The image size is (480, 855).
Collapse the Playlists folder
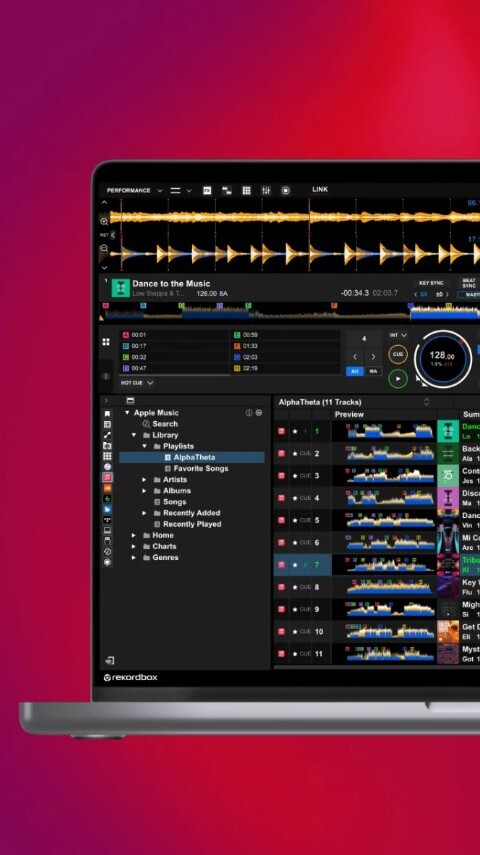[x=145, y=446]
